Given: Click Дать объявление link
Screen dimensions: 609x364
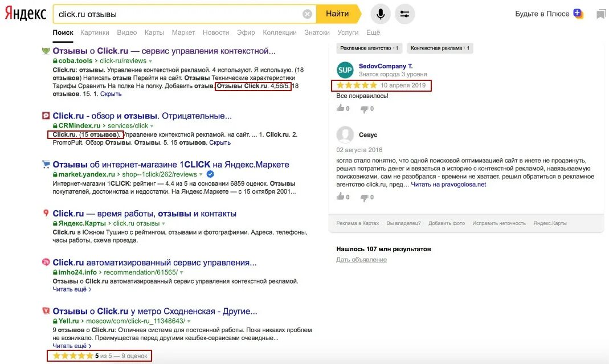Looking at the screenshot, I should point(361,260).
